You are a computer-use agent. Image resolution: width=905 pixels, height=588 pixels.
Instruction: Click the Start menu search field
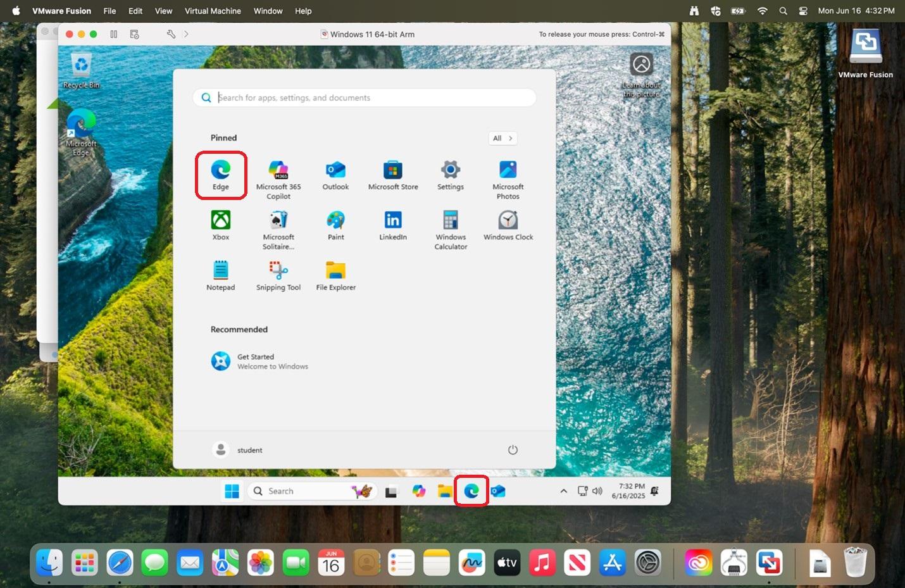click(365, 97)
